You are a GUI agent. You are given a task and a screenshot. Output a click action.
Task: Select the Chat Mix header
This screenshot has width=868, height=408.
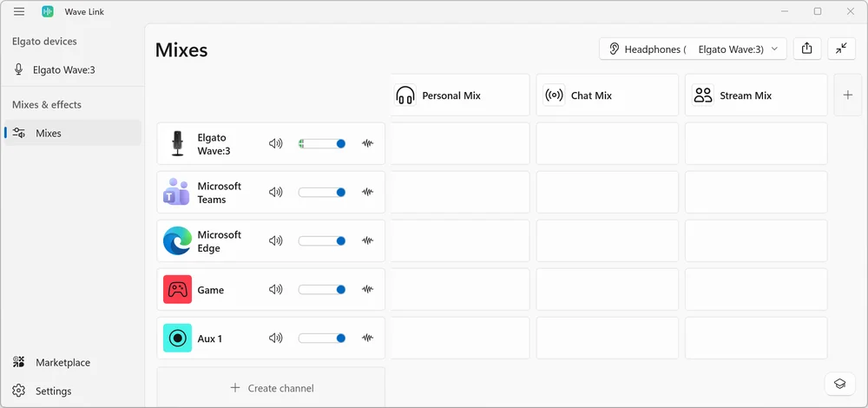pos(608,95)
